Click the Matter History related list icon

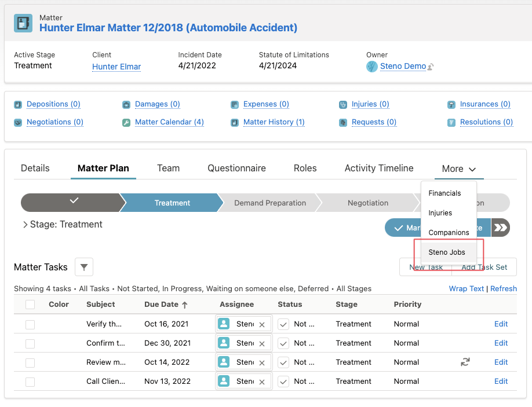pos(235,122)
